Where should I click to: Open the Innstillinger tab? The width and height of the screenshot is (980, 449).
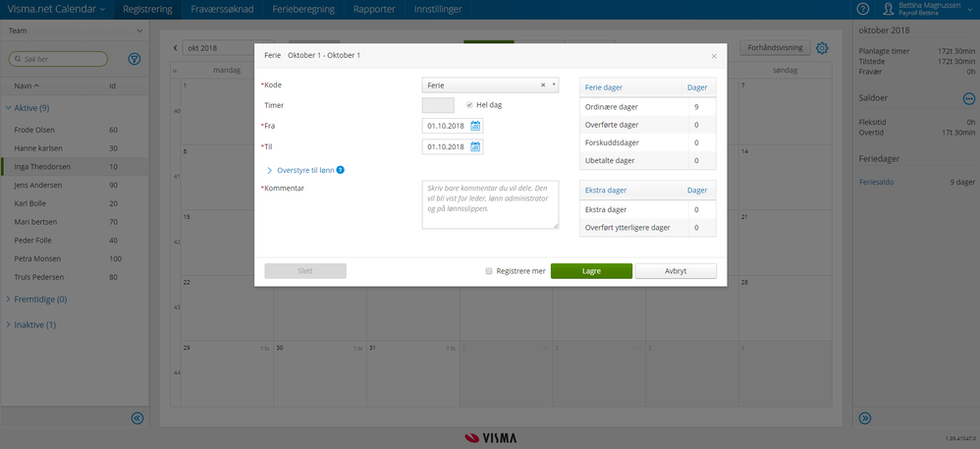click(x=438, y=10)
